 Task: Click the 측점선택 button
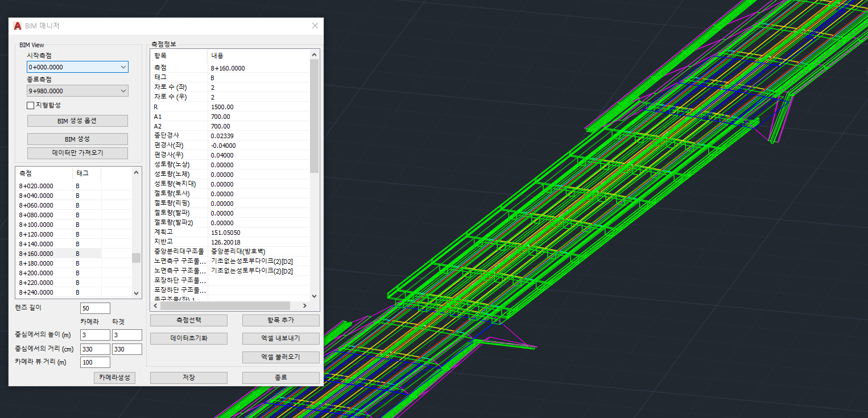[x=188, y=321]
